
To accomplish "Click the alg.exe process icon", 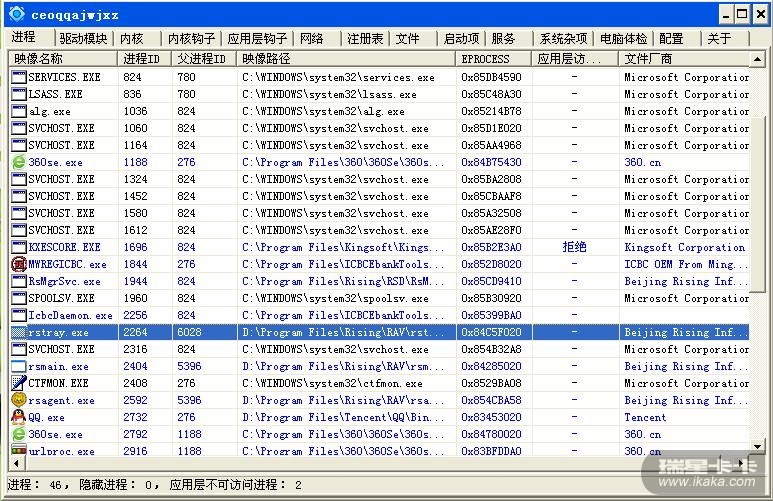I will click(x=19, y=111).
